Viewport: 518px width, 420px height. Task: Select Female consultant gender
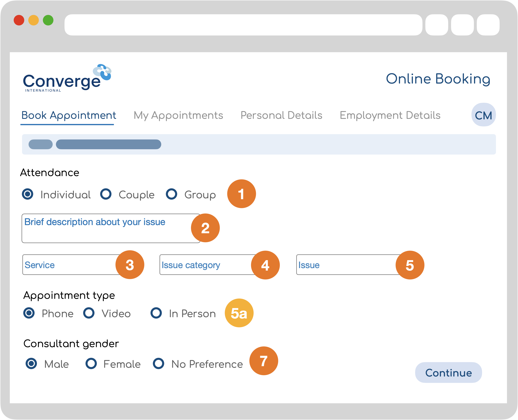(x=91, y=363)
